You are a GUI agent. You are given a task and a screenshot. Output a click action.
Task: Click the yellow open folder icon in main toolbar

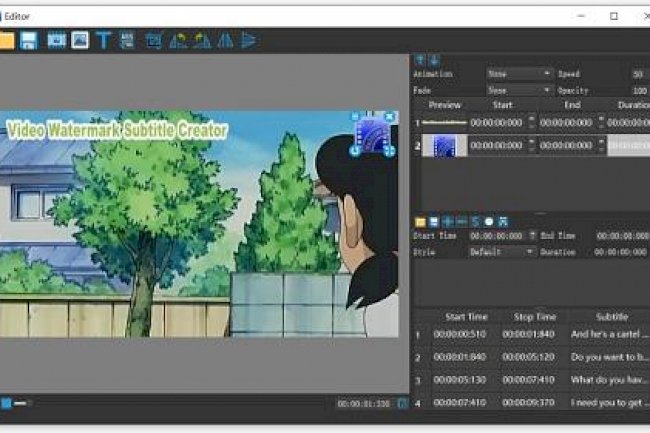(7, 41)
